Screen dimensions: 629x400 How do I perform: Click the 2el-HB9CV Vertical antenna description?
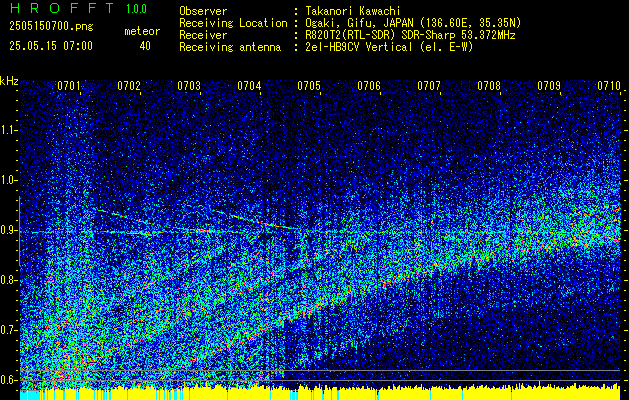tap(389, 47)
